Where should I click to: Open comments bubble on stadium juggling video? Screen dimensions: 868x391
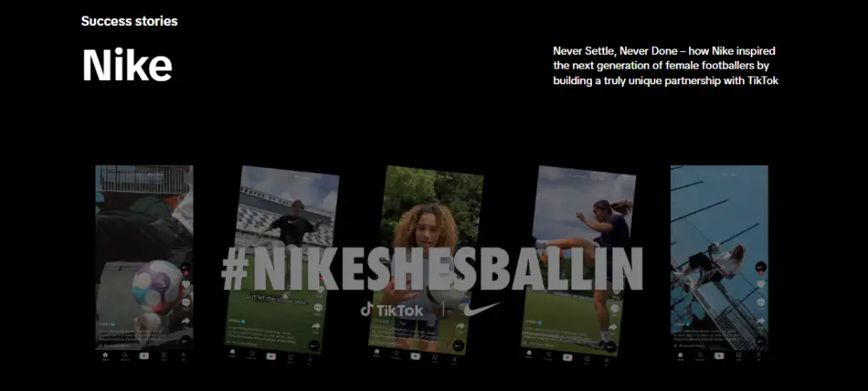click(318, 307)
